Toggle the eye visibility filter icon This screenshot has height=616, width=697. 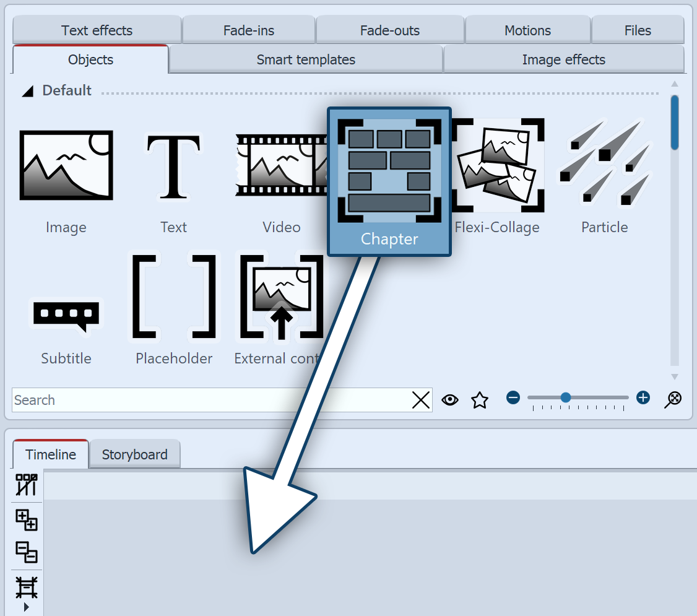[450, 400]
